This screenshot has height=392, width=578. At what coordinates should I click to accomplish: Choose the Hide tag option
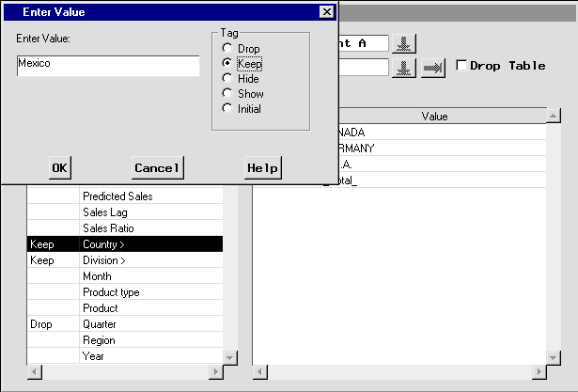pyautogui.click(x=227, y=79)
